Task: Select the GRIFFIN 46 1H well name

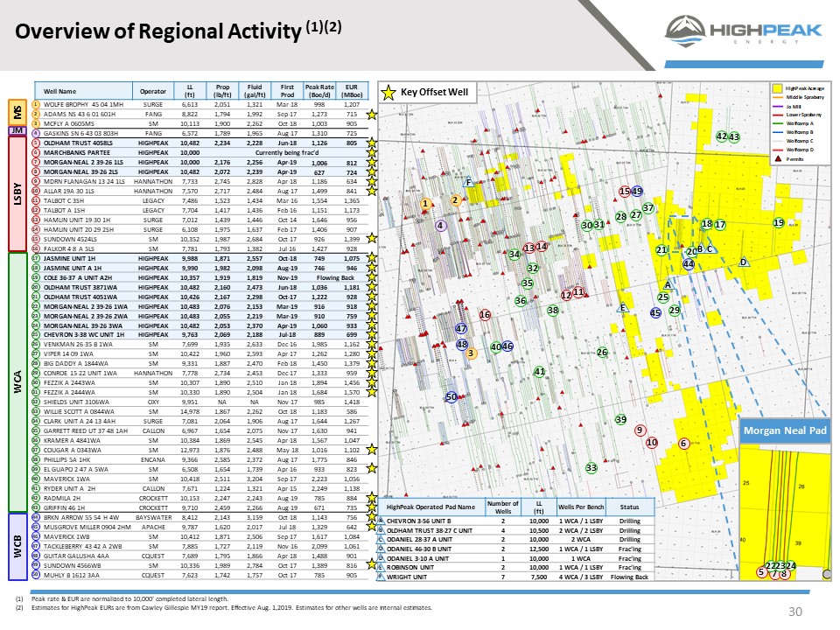Action: [x=64, y=507]
